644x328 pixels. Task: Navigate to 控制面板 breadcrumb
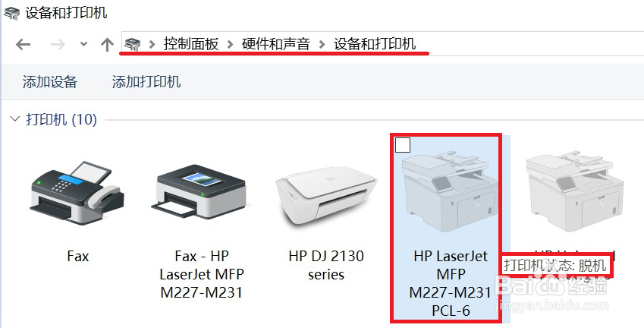pos(191,43)
